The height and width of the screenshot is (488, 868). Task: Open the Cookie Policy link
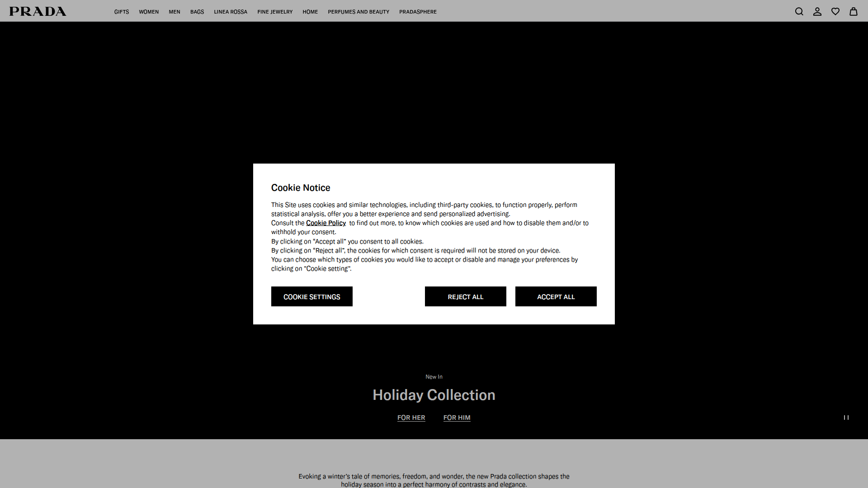(325, 223)
